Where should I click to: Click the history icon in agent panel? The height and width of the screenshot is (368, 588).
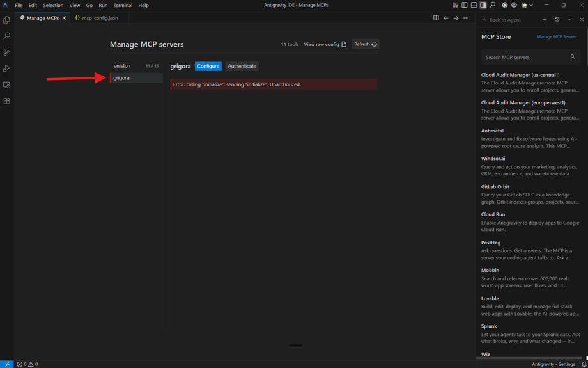[x=557, y=20]
